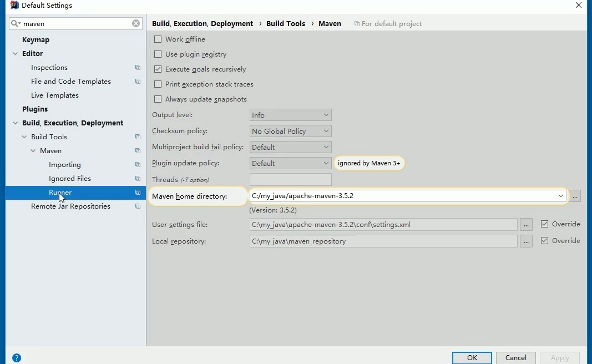This screenshot has width=592, height=364.
Task: Close the Default Settings dialog
Action: (x=579, y=6)
